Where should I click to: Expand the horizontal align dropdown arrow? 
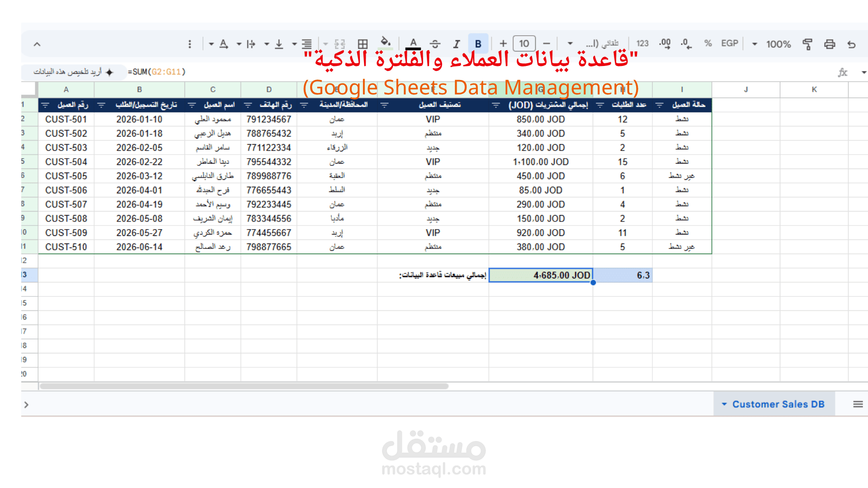click(x=294, y=44)
